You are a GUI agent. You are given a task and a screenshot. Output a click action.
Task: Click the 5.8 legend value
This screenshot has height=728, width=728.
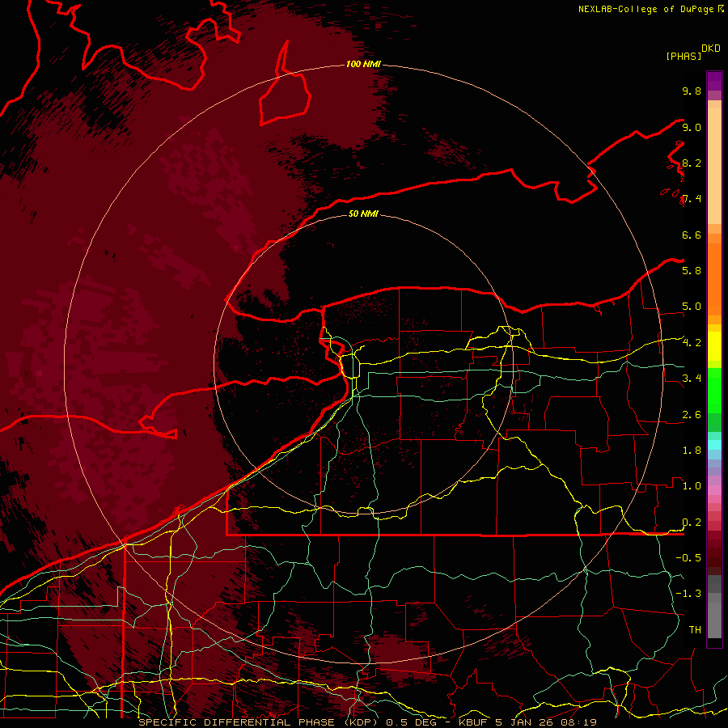click(x=692, y=271)
